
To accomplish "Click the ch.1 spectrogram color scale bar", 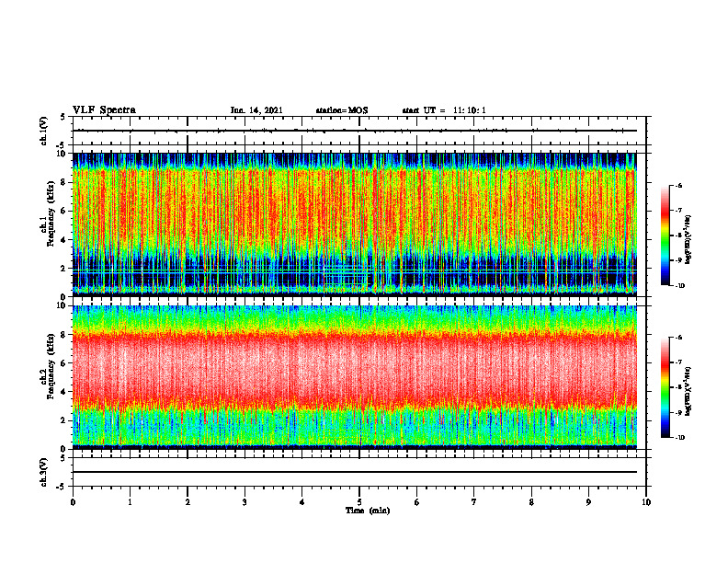I will 665,236.
